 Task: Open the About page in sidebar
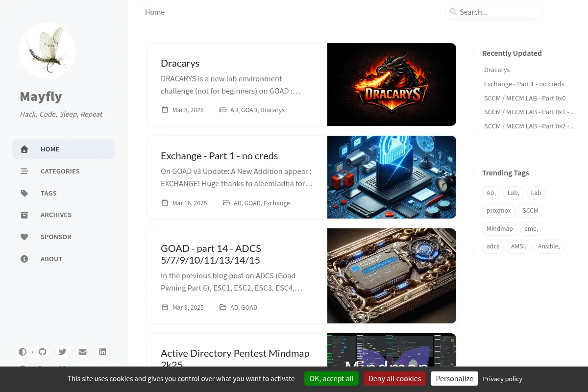click(64, 259)
